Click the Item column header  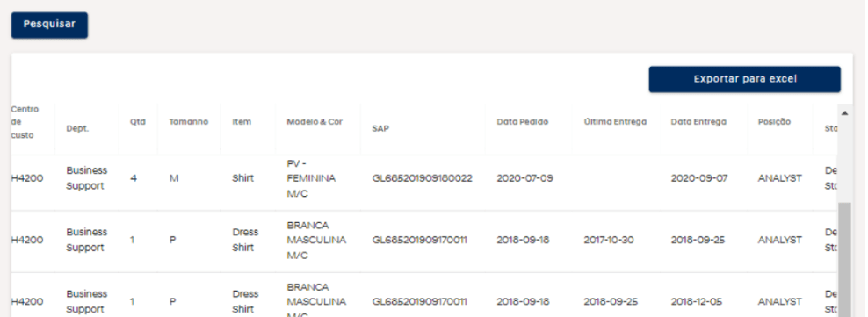tap(242, 122)
